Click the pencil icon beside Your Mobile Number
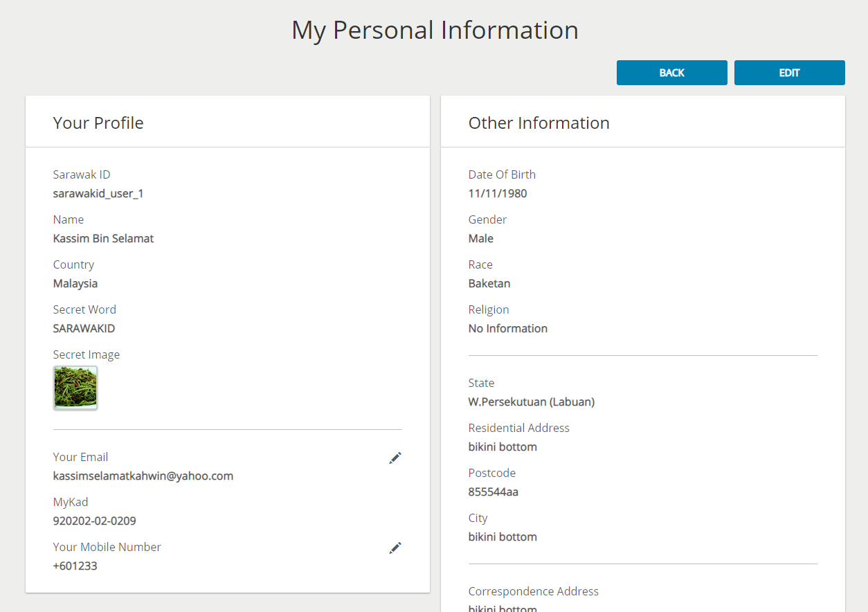This screenshot has height=612, width=868. pyautogui.click(x=395, y=548)
